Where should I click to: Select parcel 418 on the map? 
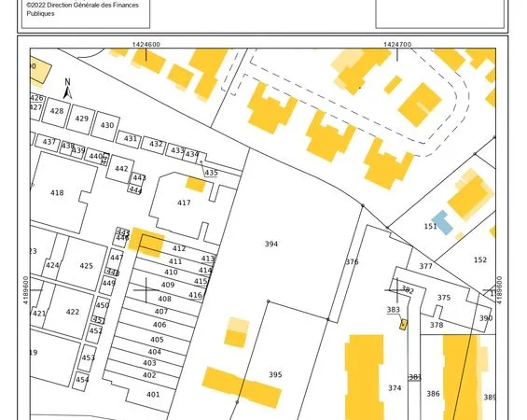[x=57, y=192]
